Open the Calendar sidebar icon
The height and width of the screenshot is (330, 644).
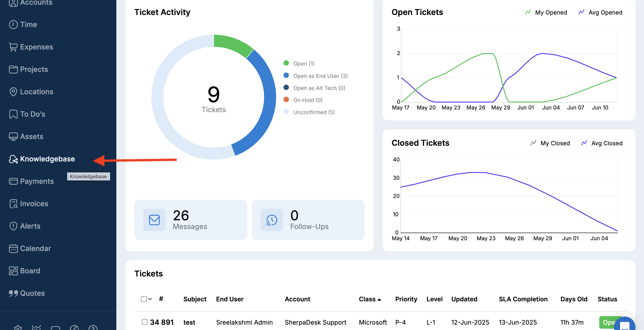point(13,248)
